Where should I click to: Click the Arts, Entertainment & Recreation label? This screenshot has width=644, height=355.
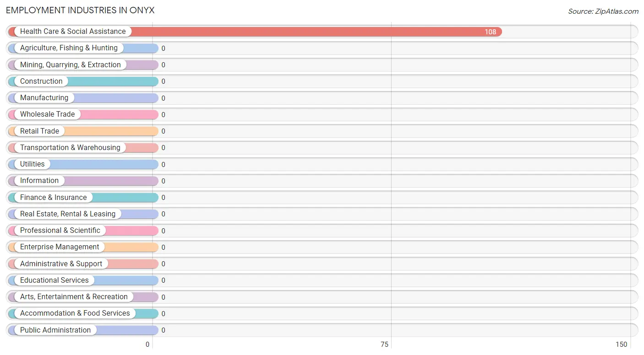[x=74, y=297]
